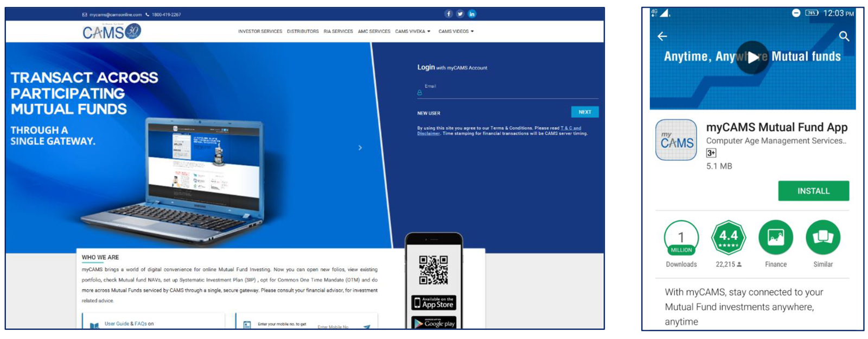Screen dimensions: 868x339
Task: Tap the 4.4 rating badge
Action: 728,237
